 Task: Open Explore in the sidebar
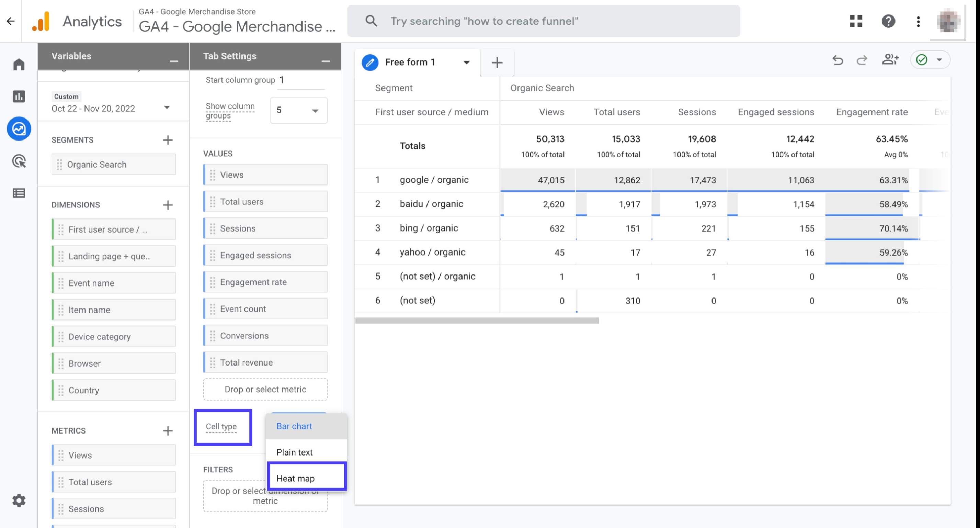tap(19, 129)
